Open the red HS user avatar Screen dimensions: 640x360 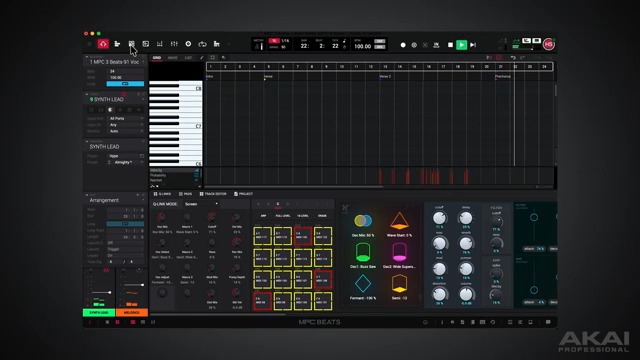click(x=549, y=44)
